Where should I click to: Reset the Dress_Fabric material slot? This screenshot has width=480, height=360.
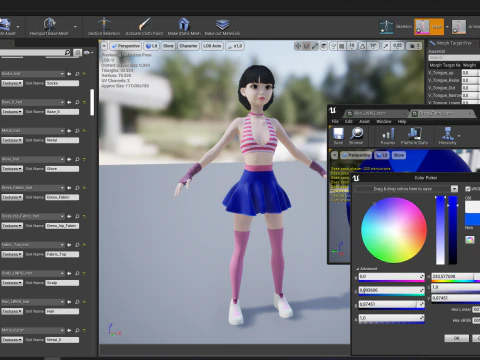coord(84,188)
